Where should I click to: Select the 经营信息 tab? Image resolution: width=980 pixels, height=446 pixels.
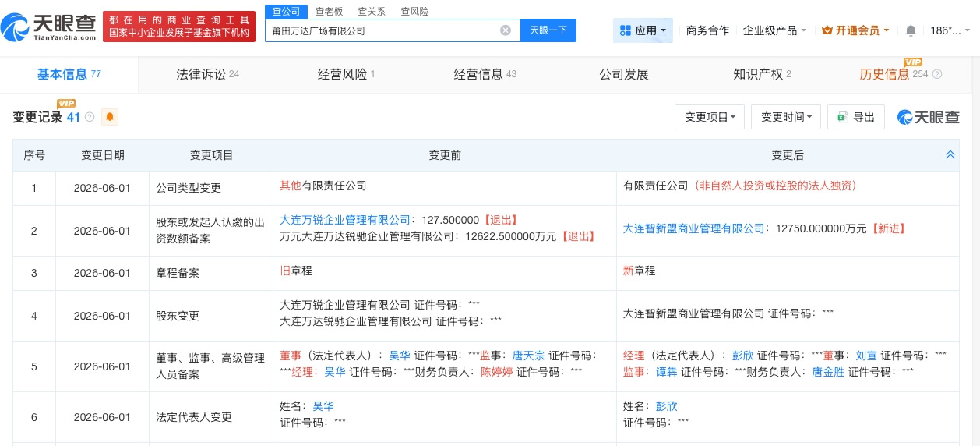tap(485, 75)
